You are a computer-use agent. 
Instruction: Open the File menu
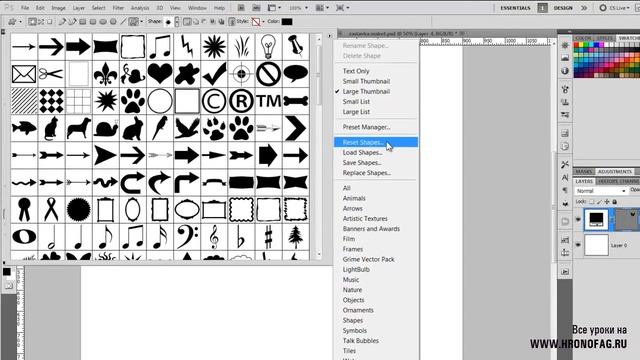pyautogui.click(x=25, y=8)
